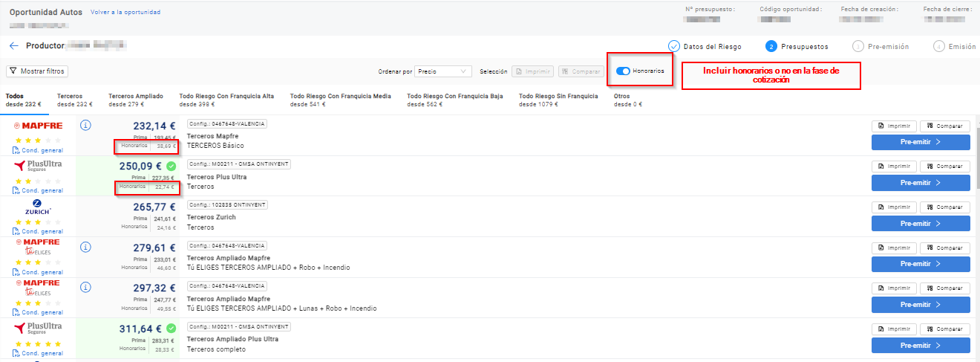
Task: Open Cond. general PDF for Mapfre 279,61 €
Action: [38, 272]
